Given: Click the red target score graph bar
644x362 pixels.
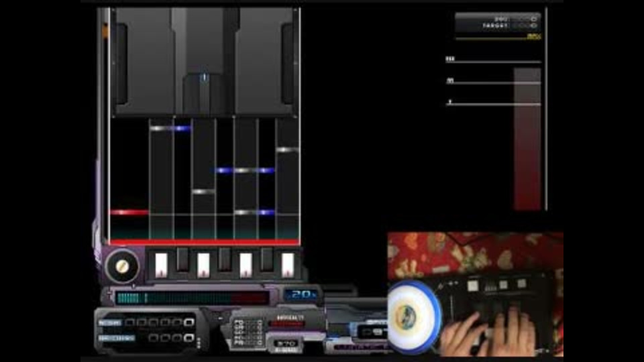Looking at the screenshot, I should [x=527, y=139].
